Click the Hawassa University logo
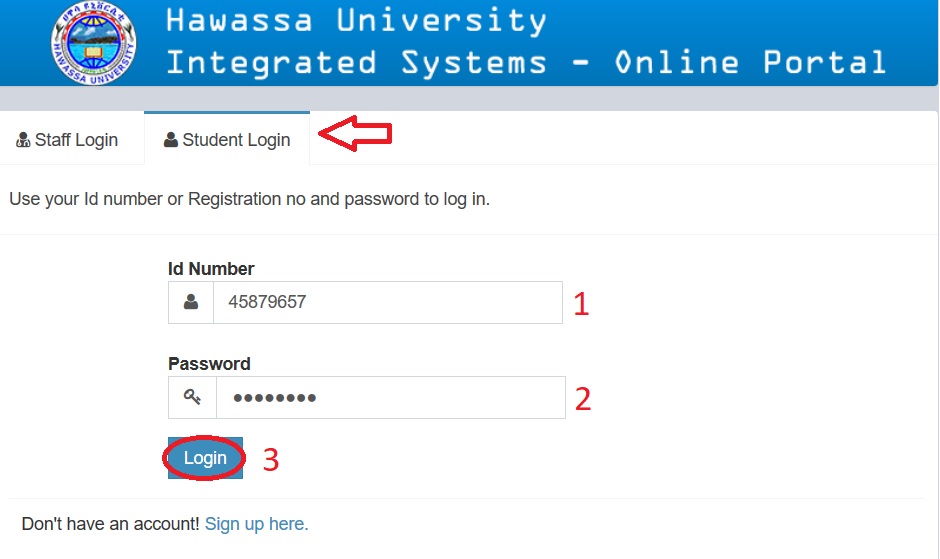This screenshot has height=559, width=940. [93, 43]
